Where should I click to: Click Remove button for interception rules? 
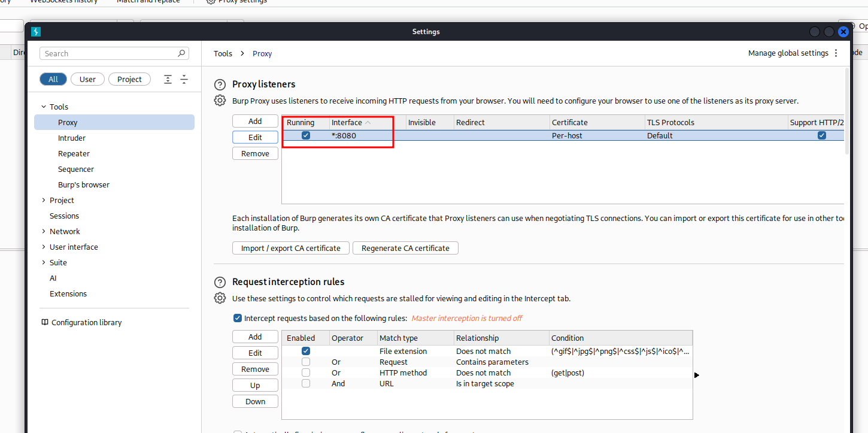pos(255,369)
